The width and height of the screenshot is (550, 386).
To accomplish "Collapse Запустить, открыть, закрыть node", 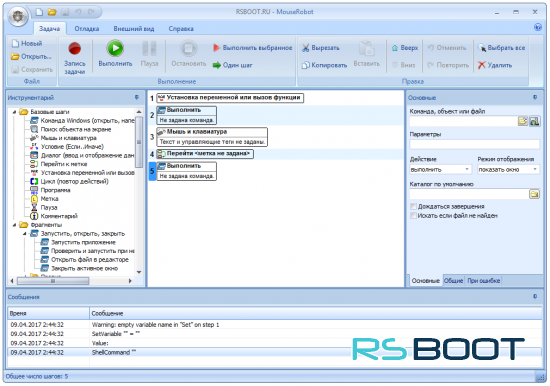I will coord(25,234).
